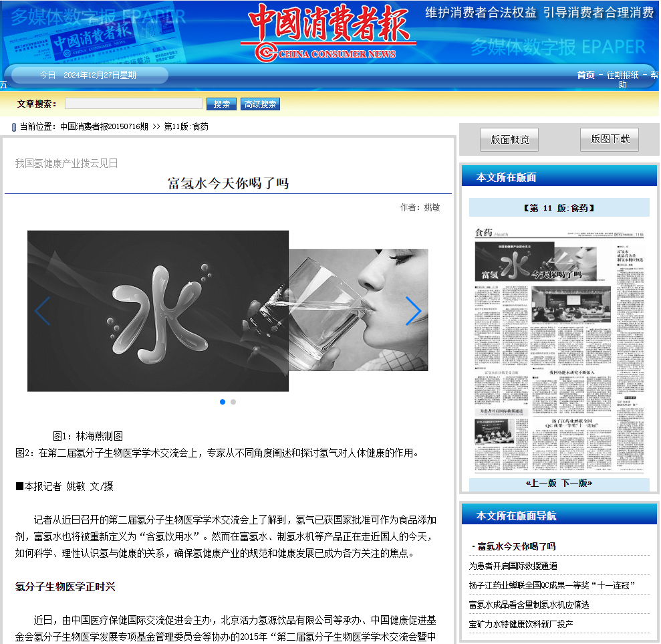Open 高级搜索 advanced search
This screenshot has height=644, width=661.
click(x=260, y=104)
